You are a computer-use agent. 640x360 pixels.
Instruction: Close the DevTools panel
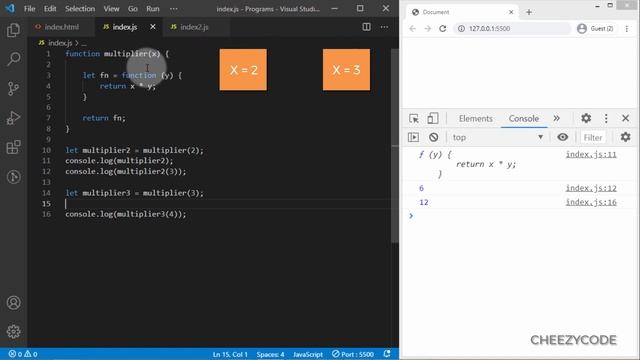[x=625, y=118]
